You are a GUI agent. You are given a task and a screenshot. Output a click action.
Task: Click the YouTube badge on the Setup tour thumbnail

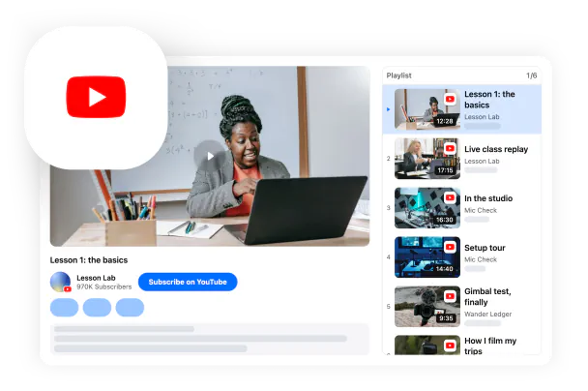(x=450, y=247)
